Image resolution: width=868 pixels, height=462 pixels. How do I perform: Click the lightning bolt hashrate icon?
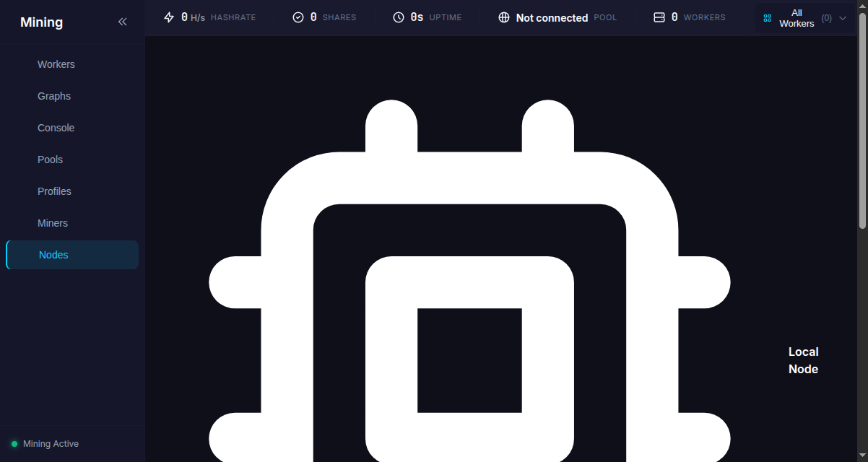pyautogui.click(x=169, y=17)
